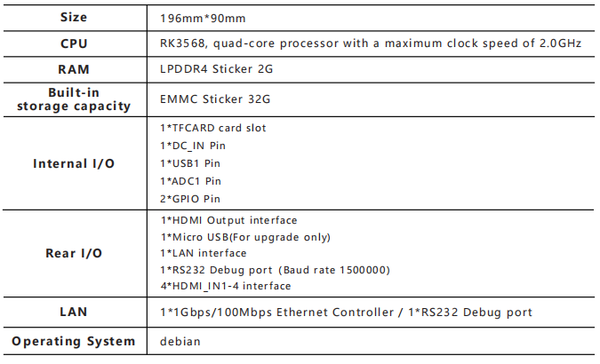
Task: Click the 1*ADC1 Pin line
Action: coord(190,181)
